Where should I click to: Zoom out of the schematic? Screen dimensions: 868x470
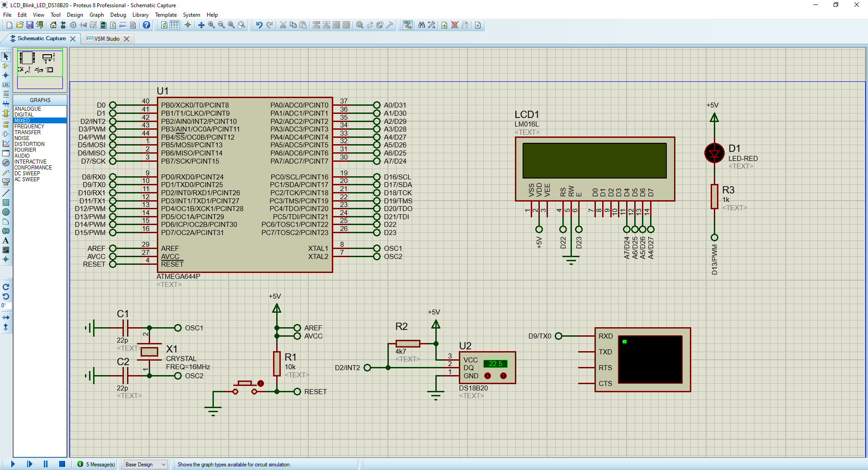coord(221,25)
